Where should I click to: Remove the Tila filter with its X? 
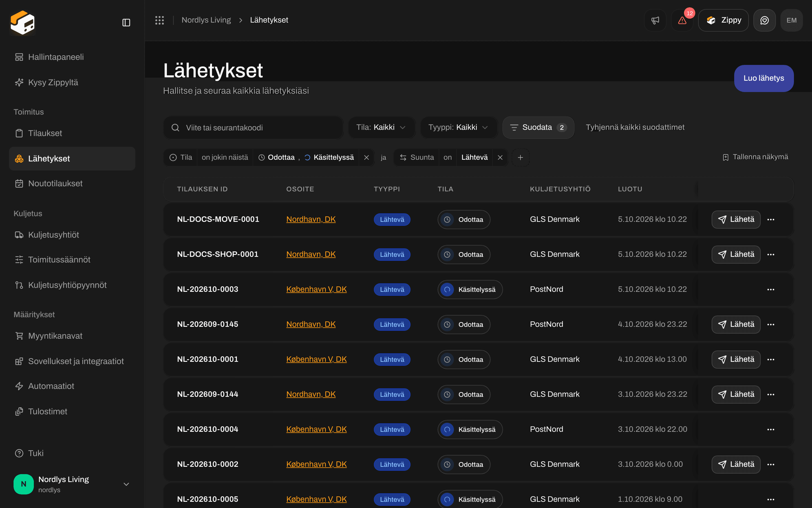(x=367, y=157)
